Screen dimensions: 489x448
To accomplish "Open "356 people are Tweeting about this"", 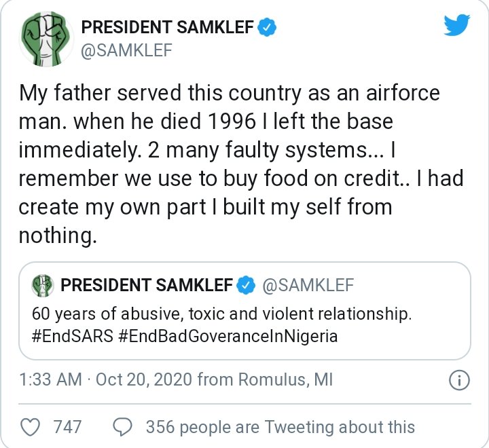I will (x=280, y=426).
